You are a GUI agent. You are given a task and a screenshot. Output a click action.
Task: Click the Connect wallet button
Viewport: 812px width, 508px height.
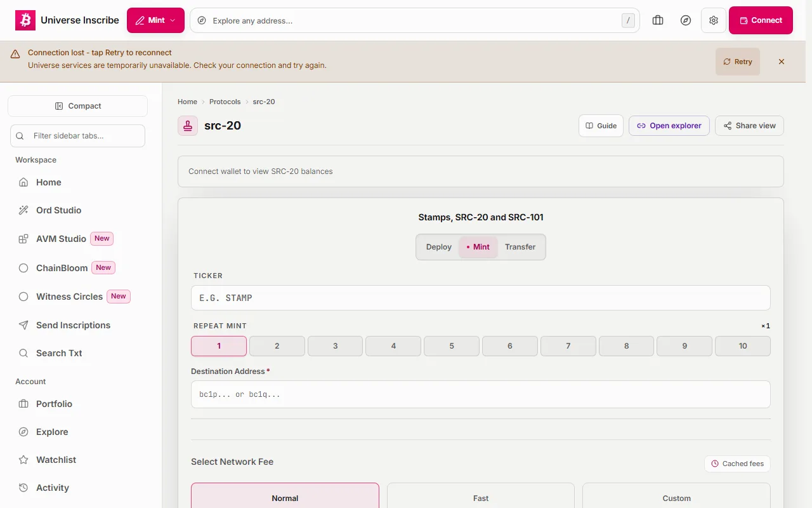coord(761,20)
